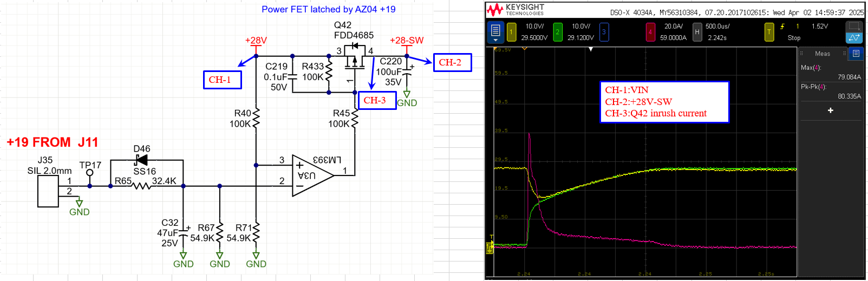The width and height of the screenshot is (868, 281).
Task: Click timebase 500.0us/ value
Action: point(717,27)
